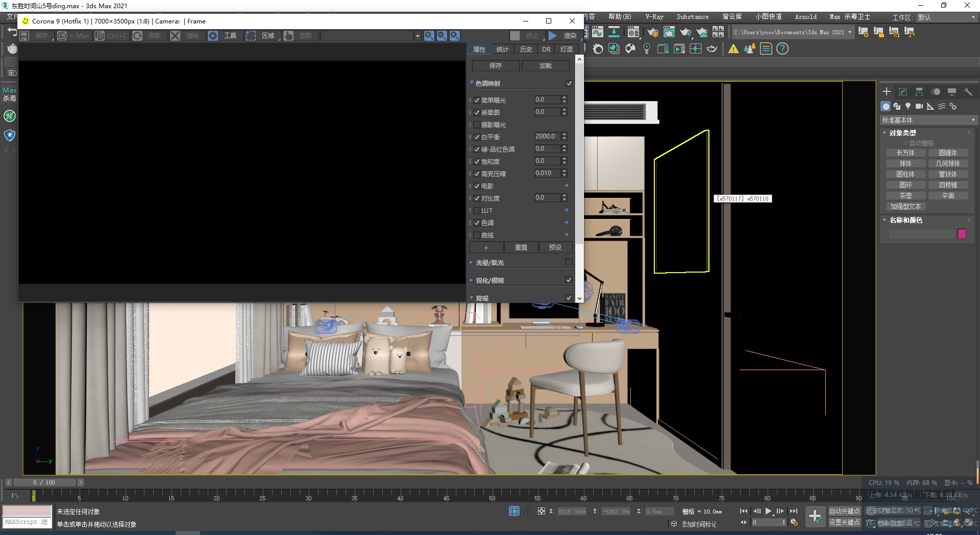Switch to the 历史 history tab
This screenshot has height=535, width=980.
tap(526, 50)
